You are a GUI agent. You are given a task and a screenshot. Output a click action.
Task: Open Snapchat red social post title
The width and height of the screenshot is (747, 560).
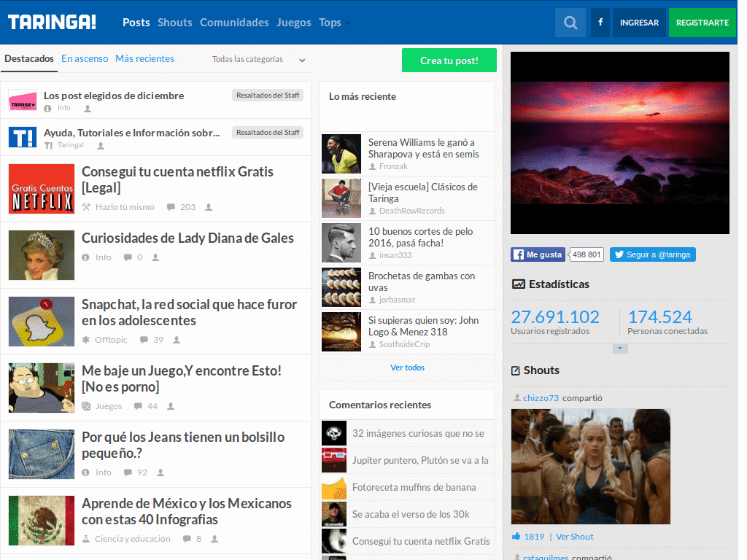coord(189,312)
